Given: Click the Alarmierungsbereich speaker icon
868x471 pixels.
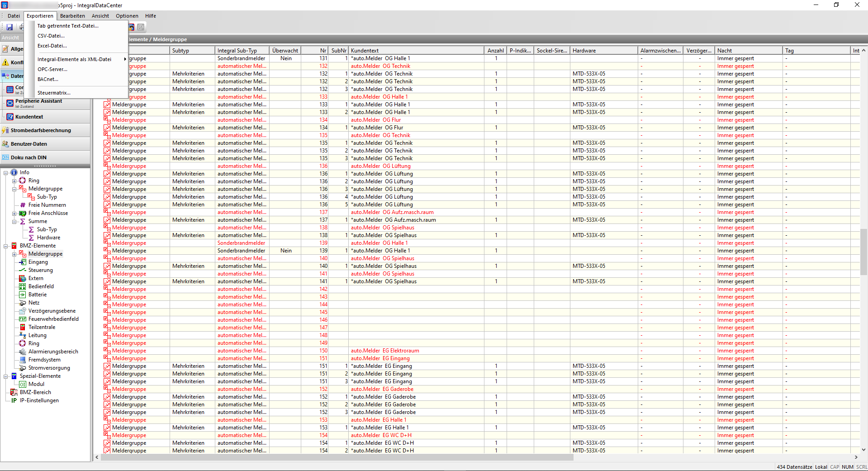Looking at the screenshot, I should click(x=23, y=352).
